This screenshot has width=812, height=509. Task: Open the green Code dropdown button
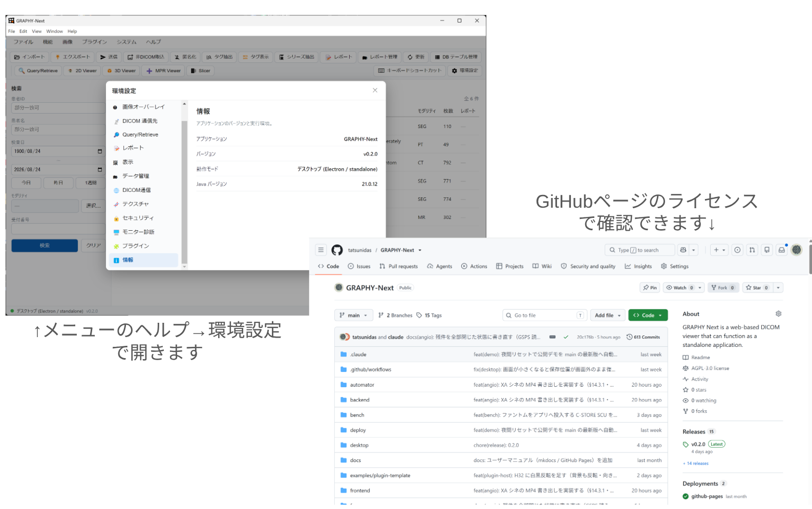point(648,315)
